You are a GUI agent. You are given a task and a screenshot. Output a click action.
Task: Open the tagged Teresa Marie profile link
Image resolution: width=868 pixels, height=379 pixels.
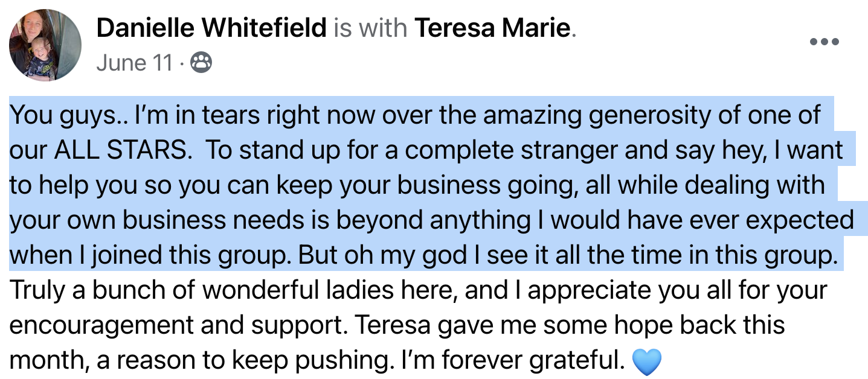click(x=492, y=28)
